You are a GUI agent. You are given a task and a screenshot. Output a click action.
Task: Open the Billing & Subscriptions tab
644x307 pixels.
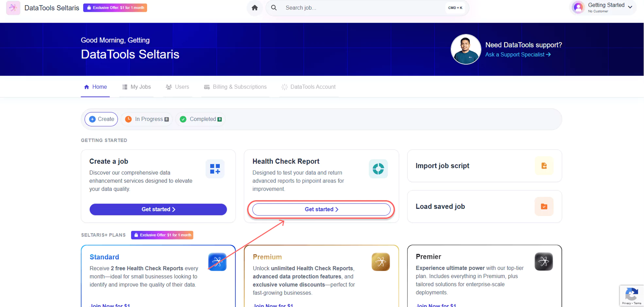point(235,87)
